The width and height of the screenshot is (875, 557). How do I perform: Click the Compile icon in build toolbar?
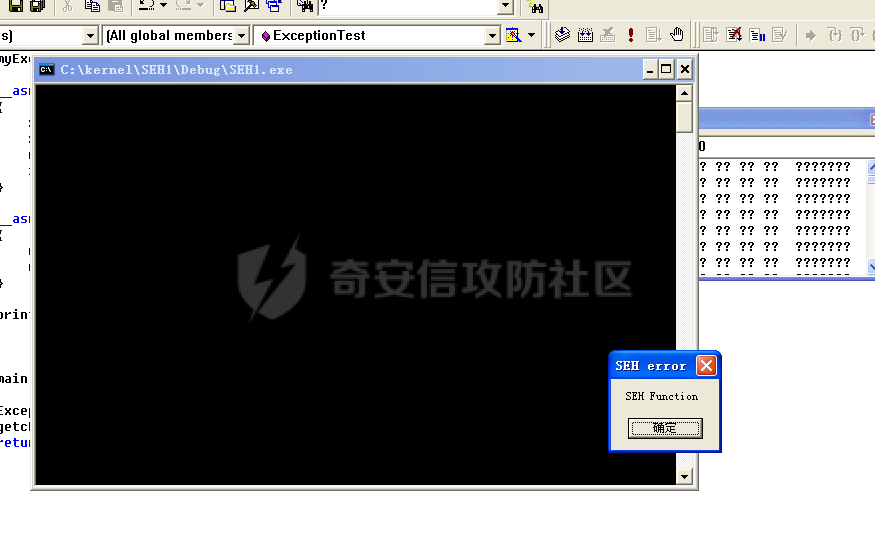coord(562,35)
